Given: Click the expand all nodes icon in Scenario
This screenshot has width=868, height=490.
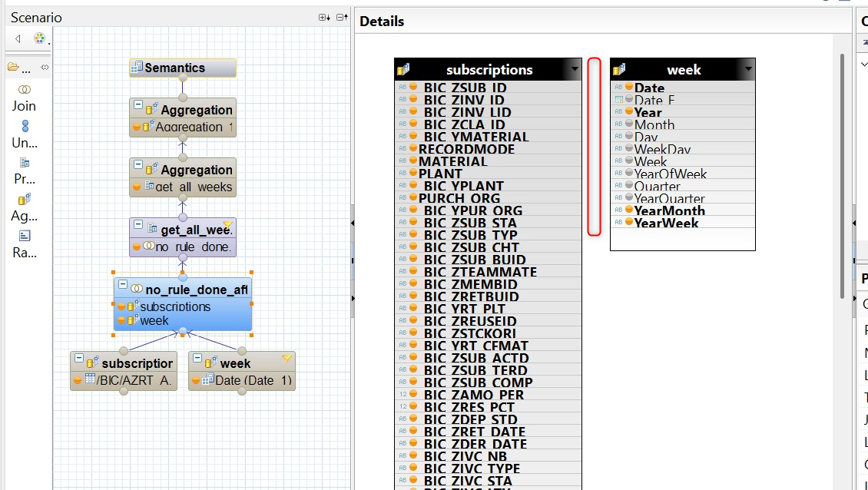Looking at the screenshot, I should click(323, 18).
